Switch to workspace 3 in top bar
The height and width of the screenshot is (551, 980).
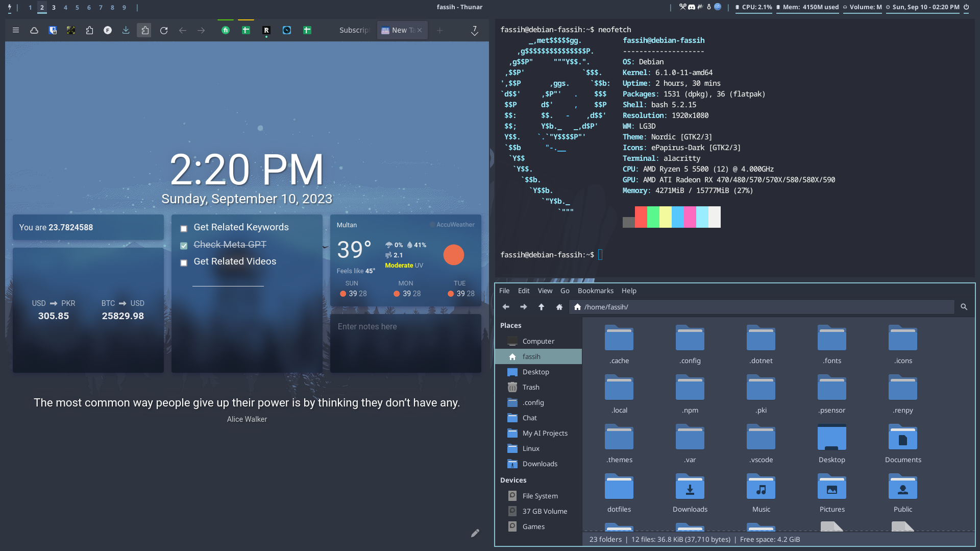coord(54,7)
